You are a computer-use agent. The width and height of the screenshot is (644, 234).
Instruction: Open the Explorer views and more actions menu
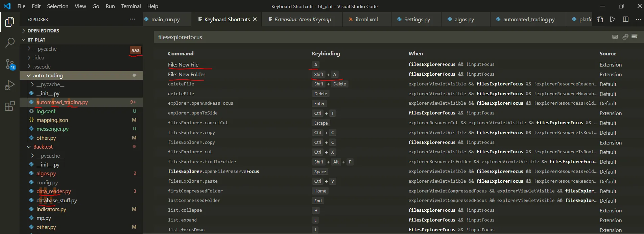pos(132,19)
